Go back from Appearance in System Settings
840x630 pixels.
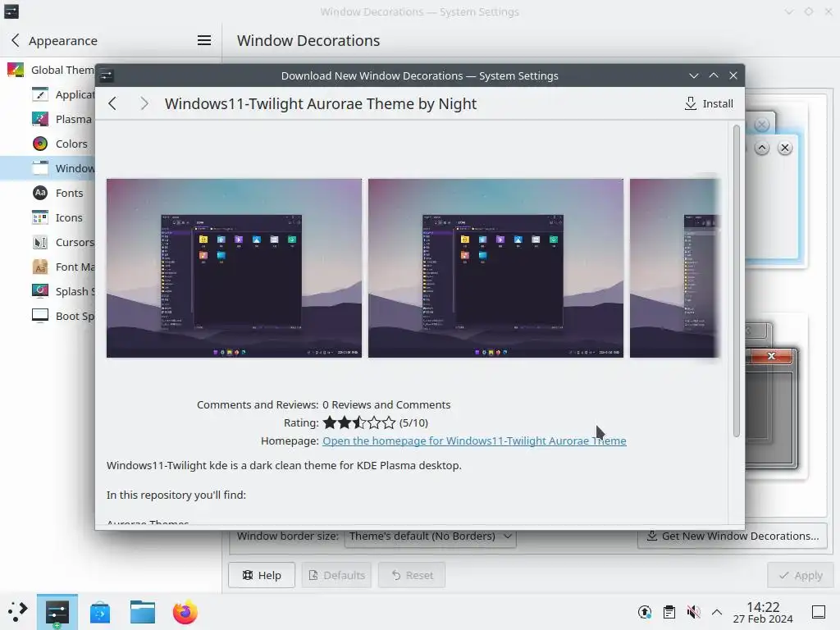(16, 40)
